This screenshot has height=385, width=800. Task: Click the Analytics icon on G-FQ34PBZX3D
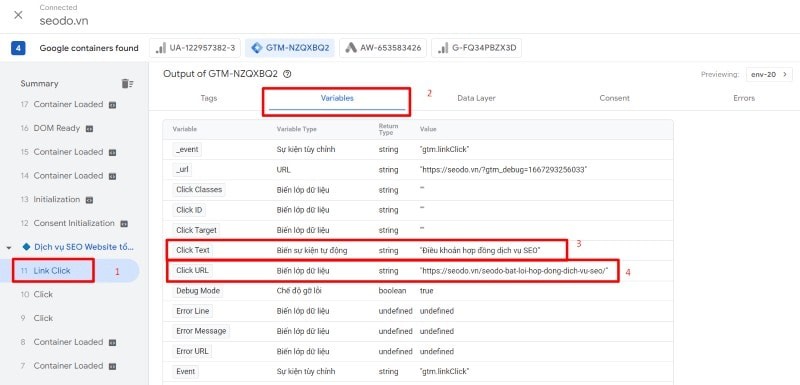[442, 48]
